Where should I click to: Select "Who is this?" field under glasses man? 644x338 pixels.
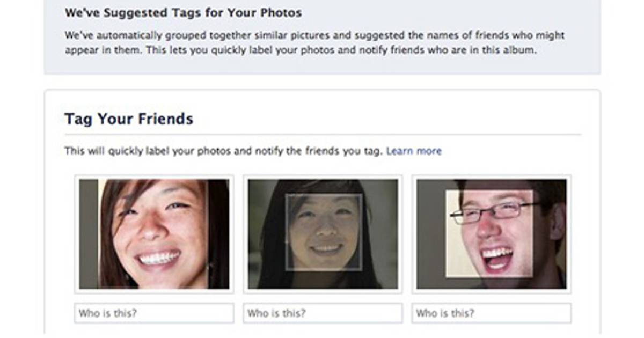pos(491,313)
